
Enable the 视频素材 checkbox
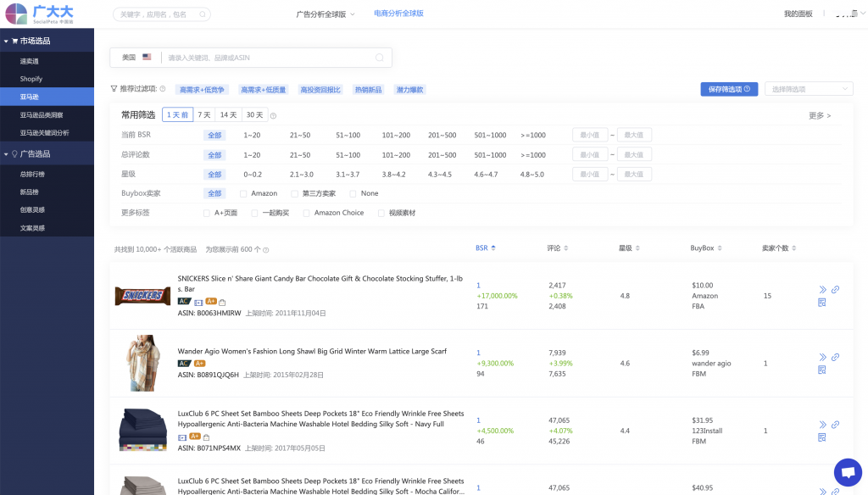click(381, 213)
